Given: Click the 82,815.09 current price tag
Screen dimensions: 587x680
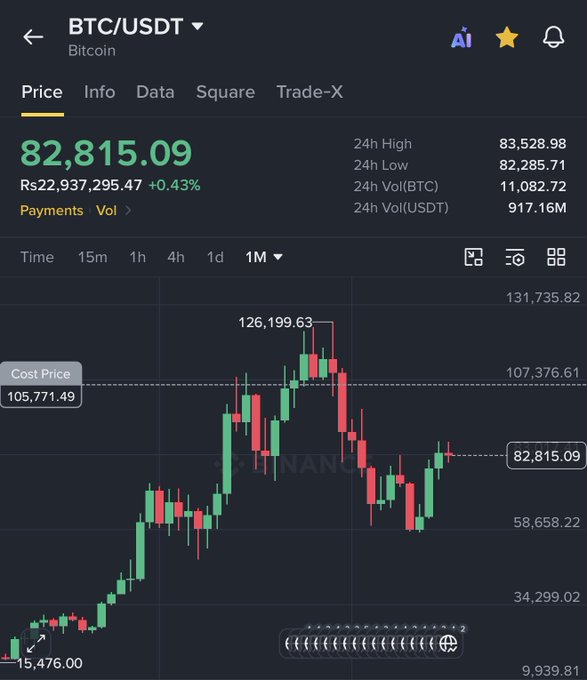Looking at the screenshot, I should 546,456.
